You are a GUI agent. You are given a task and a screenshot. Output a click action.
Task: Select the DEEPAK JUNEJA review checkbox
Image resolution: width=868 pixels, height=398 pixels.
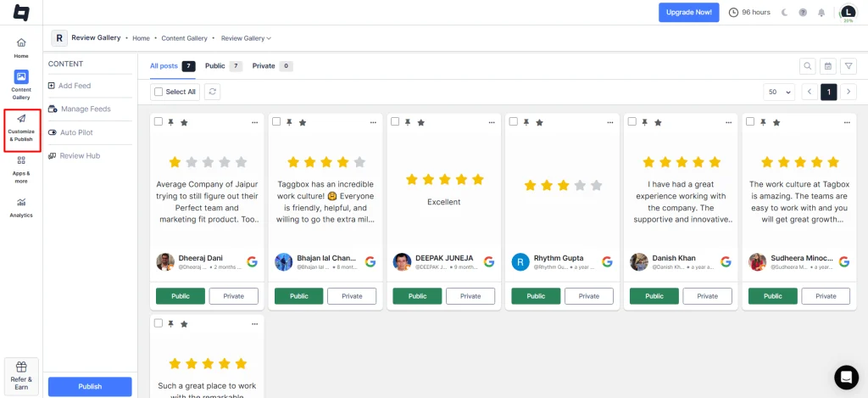tap(395, 121)
